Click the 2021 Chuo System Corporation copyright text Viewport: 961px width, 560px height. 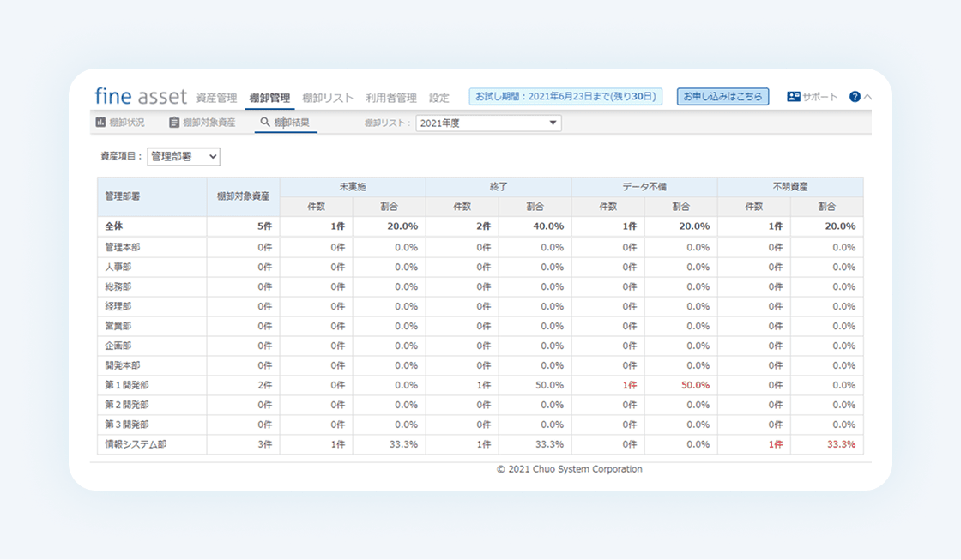[570, 469]
